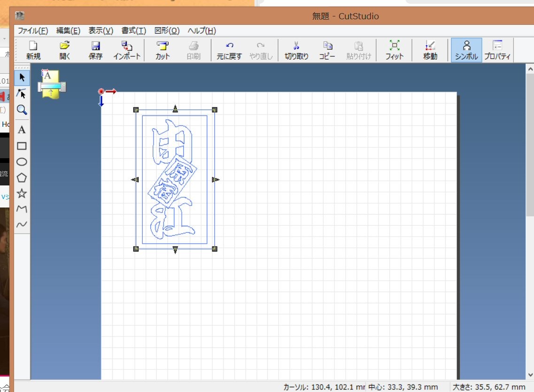Image resolution: width=534 pixels, height=392 pixels.
Task: Choose the polyline drawing tool
Action: 22,209
